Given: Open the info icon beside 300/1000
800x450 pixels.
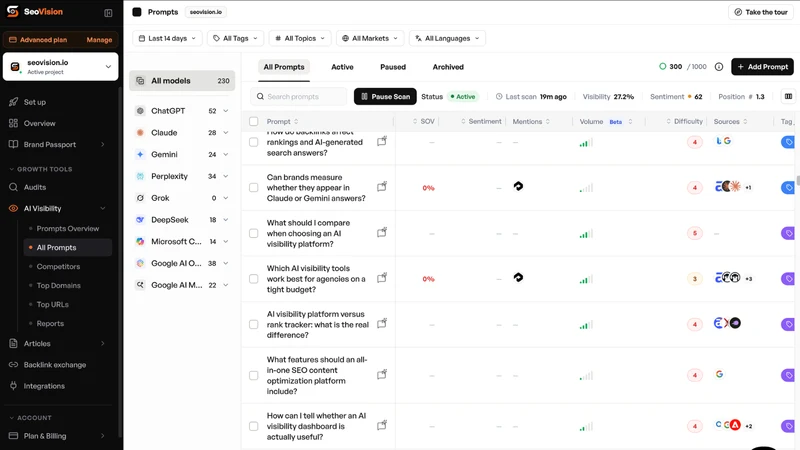Looking at the screenshot, I should point(719,67).
